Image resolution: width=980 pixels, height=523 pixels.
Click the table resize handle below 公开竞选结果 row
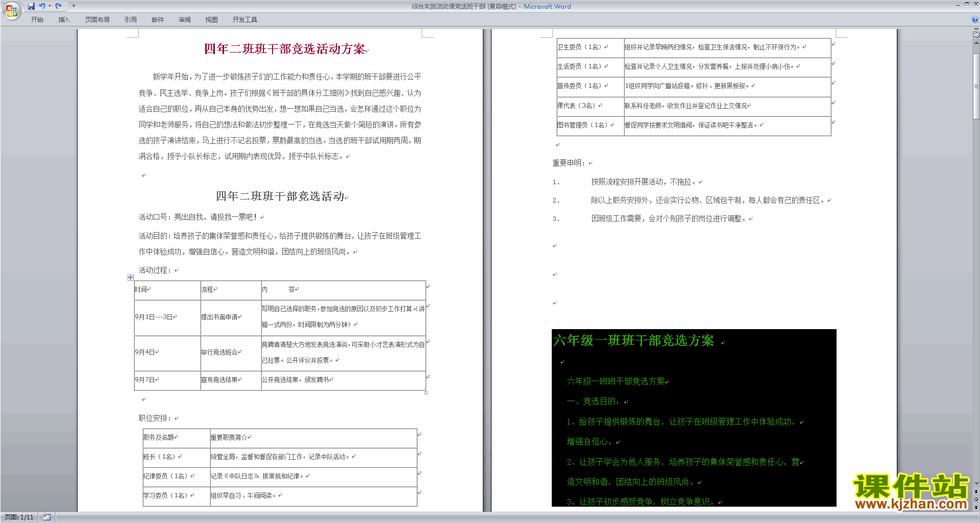pos(426,393)
